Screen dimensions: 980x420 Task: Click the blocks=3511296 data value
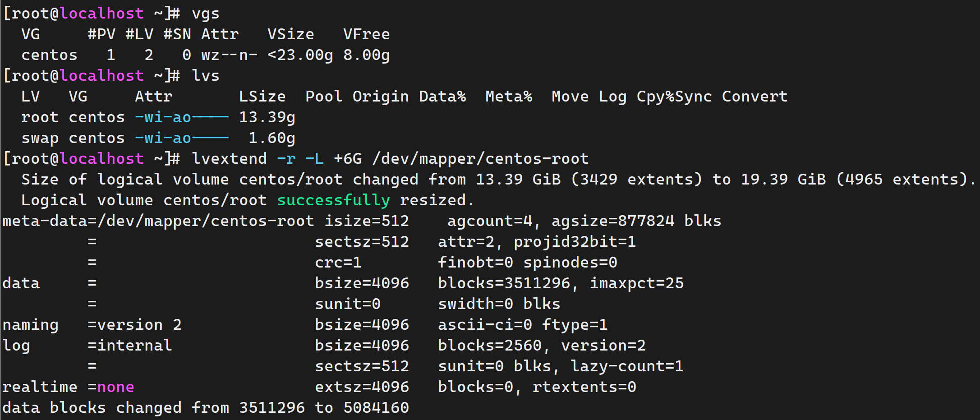(504, 283)
